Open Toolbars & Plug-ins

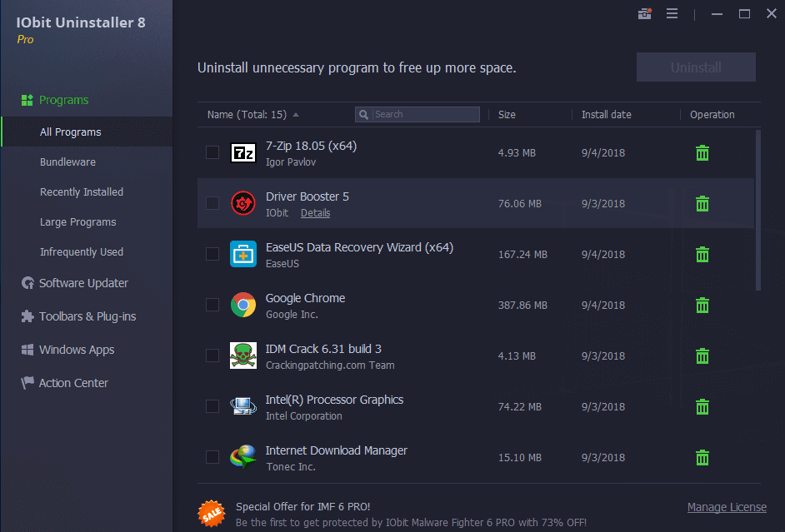87,316
